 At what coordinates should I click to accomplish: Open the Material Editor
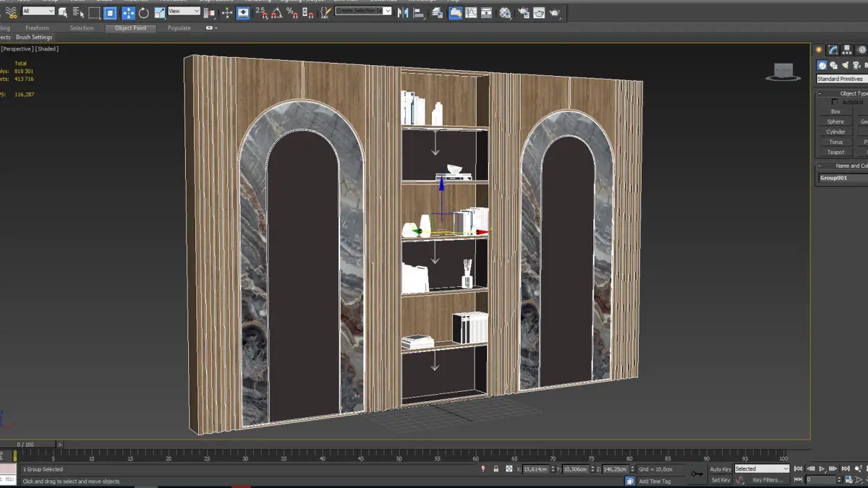(505, 12)
